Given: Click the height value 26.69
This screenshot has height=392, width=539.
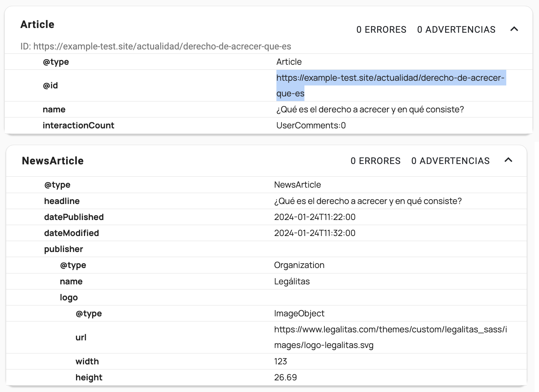Looking at the screenshot, I should pos(286,377).
